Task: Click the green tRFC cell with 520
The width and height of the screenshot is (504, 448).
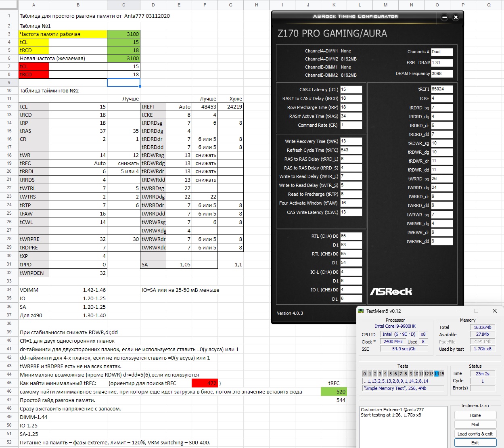Action: coord(334,391)
